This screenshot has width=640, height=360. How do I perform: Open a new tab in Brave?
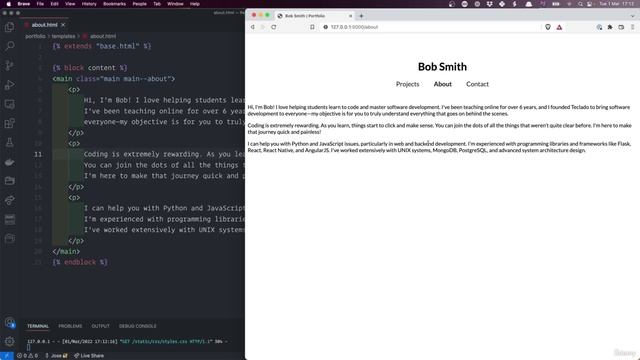[x=361, y=16]
